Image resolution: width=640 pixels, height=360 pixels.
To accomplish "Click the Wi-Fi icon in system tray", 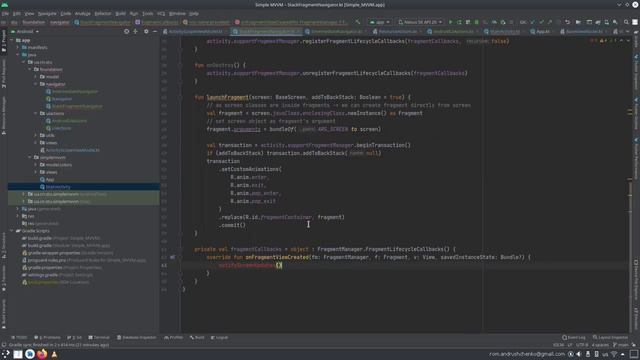I will 614,354.
